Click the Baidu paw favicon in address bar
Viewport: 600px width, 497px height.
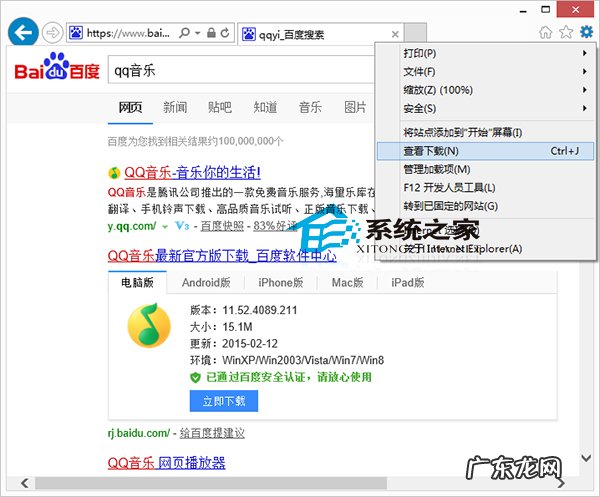[76, 33]
